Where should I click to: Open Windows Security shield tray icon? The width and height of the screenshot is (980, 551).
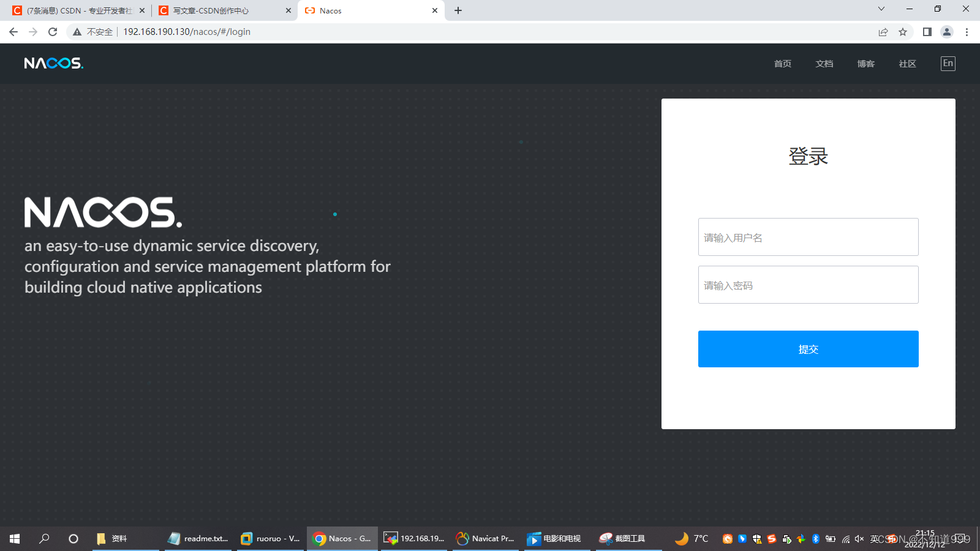(757, 539)
